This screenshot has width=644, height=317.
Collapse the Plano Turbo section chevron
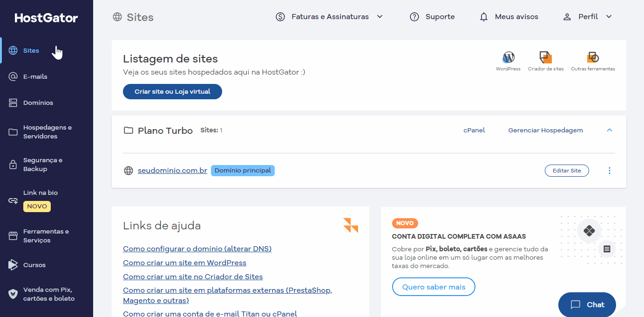(610, 130)
